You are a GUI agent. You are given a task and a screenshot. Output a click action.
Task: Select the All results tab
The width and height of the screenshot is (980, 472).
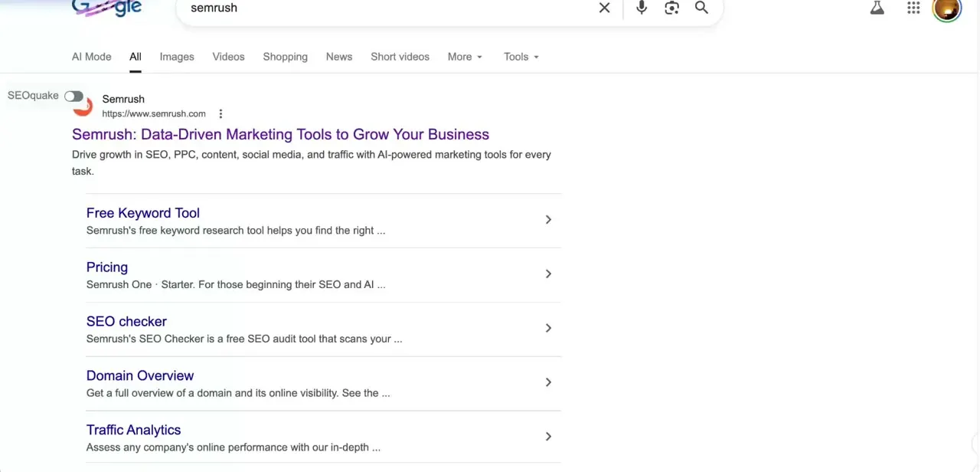tap(136, 57)
